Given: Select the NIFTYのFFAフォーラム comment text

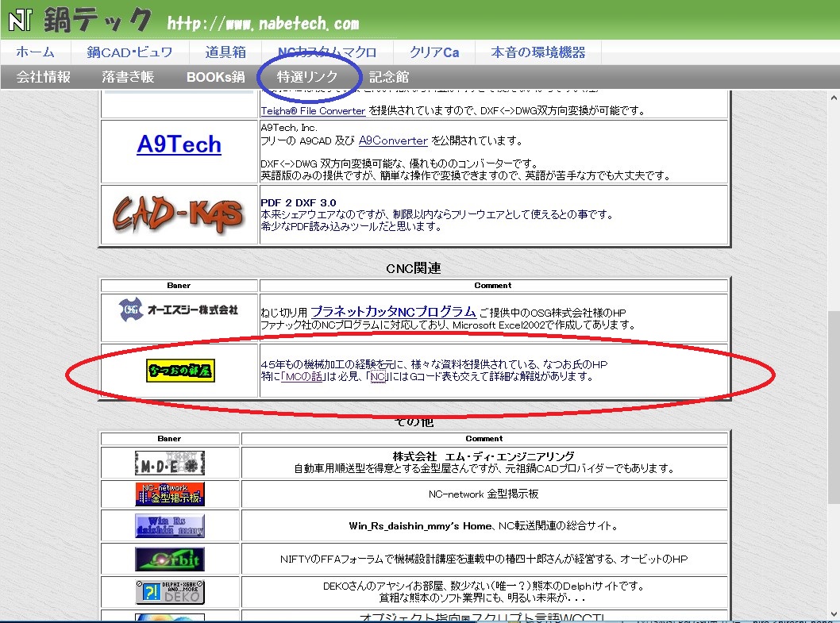Looking at the screenshot, I should point(484,560).
